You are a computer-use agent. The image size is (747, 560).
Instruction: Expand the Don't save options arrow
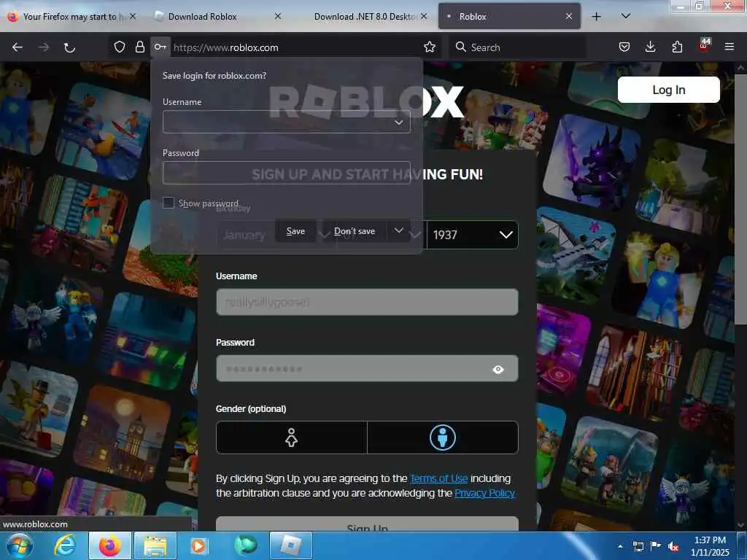point(399,231)
